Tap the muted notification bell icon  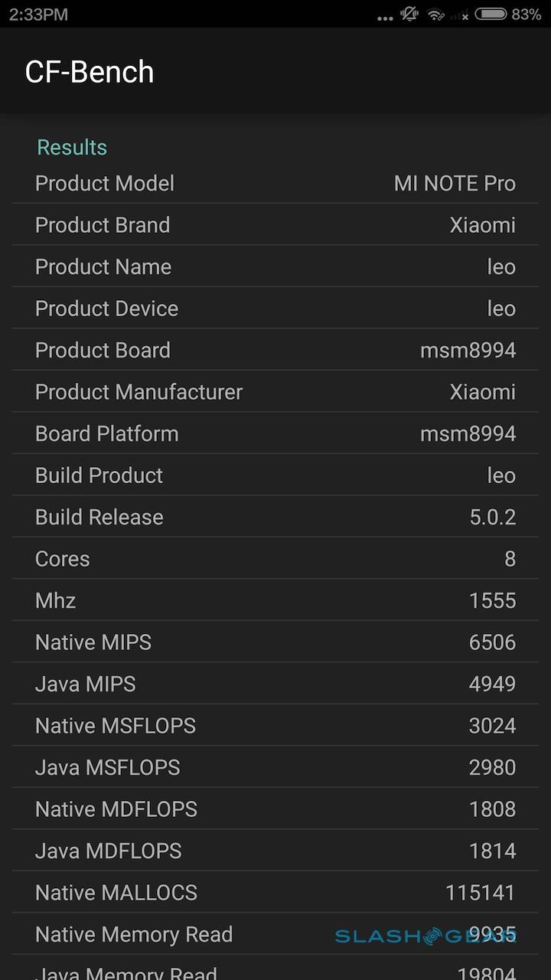click(410, 14)
